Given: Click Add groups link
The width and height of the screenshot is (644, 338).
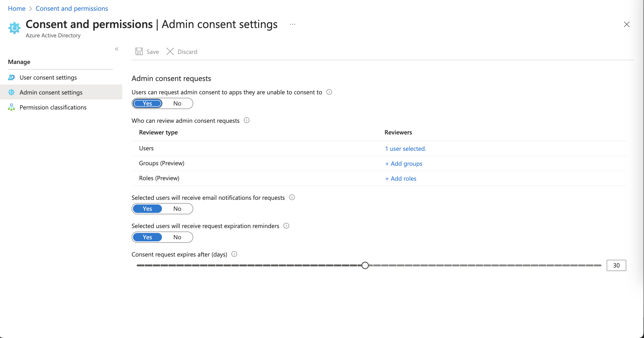Looking at the screenshot, I should (403, 164).
